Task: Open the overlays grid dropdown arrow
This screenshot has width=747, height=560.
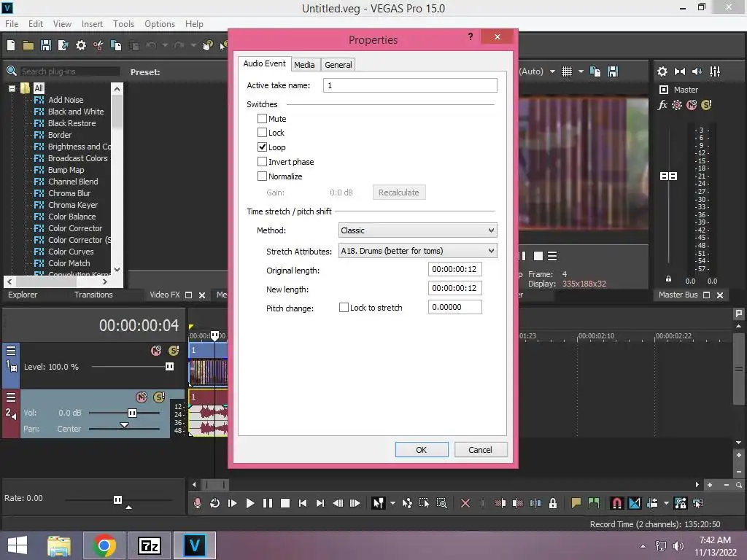Action: 581,71
